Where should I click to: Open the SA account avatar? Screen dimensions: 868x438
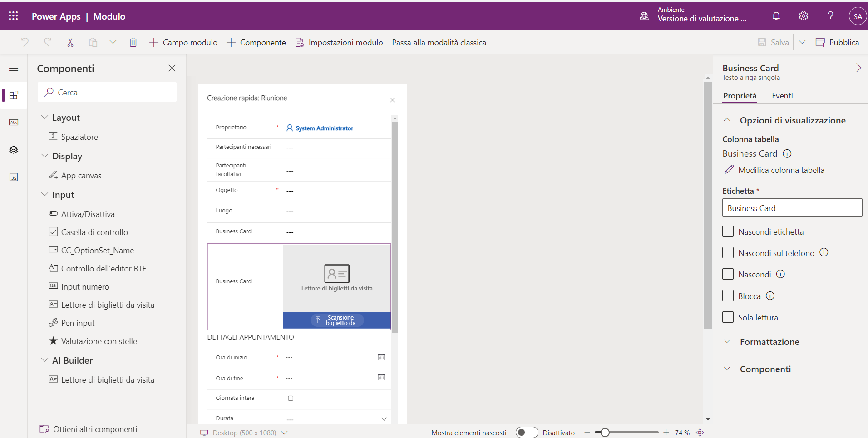[858, 16]
